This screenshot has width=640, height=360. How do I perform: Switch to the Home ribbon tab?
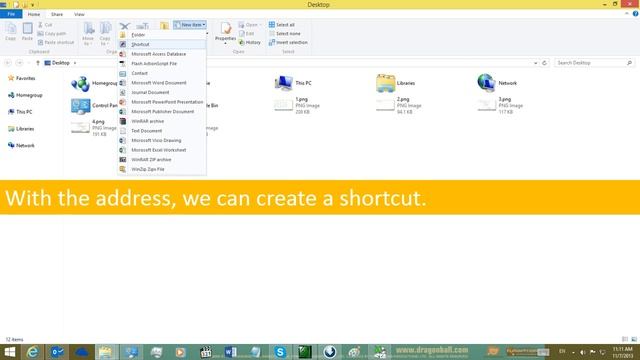[34, 14]
